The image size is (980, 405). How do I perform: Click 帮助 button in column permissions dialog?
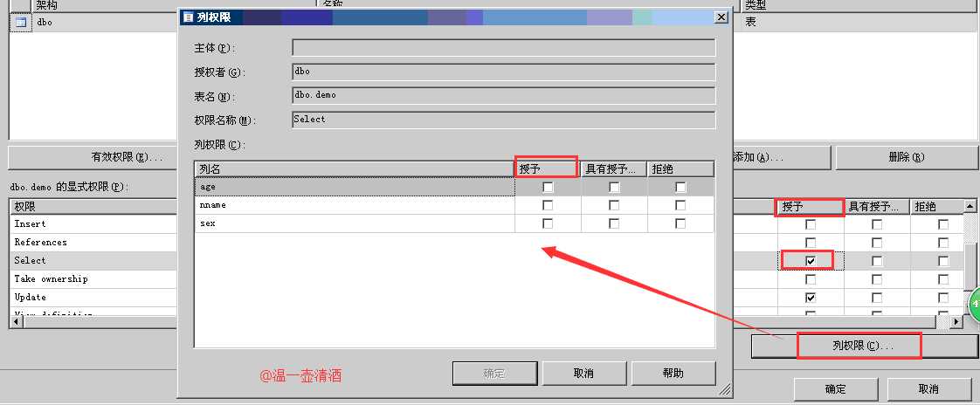(673, 373)
